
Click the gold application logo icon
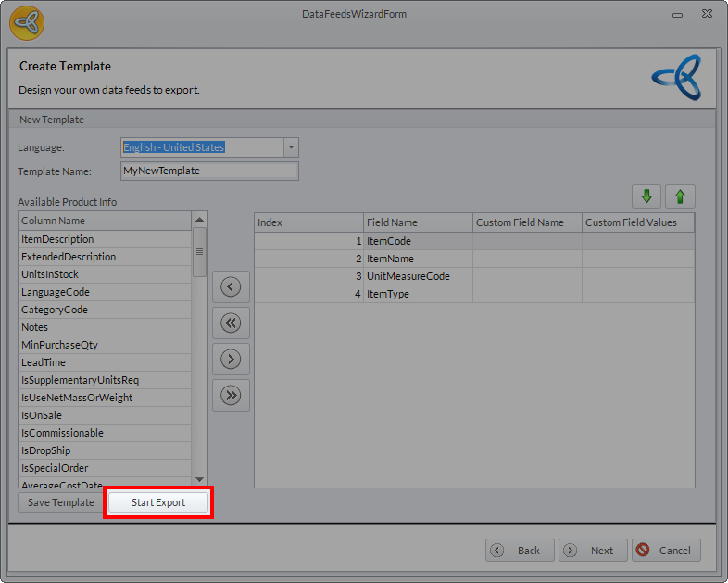pos(27,20)
